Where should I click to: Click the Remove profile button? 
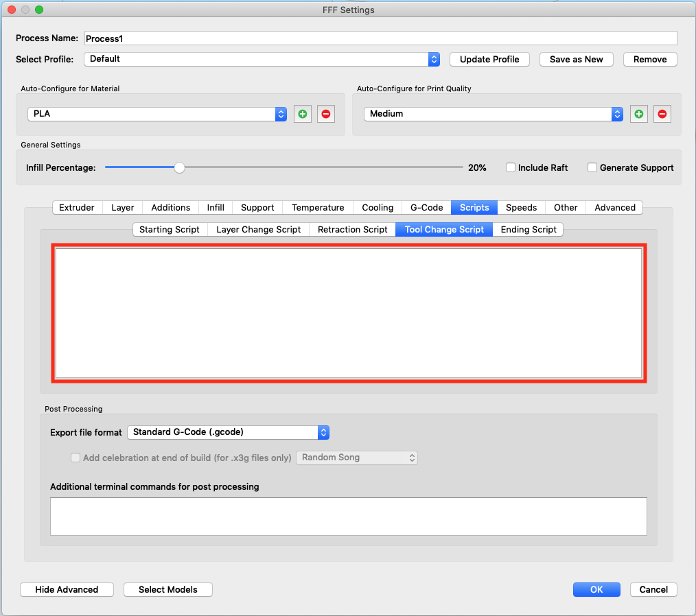650,60
